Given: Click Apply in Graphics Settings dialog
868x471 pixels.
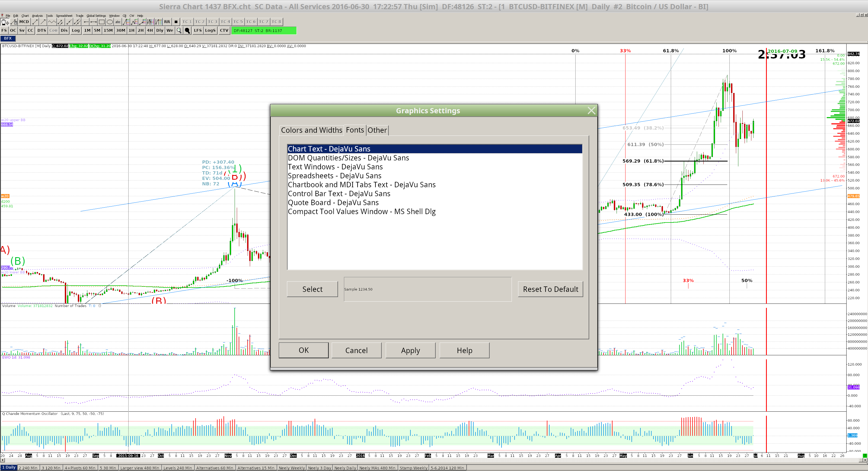Looking at the screenshot, I should point(410,350).
